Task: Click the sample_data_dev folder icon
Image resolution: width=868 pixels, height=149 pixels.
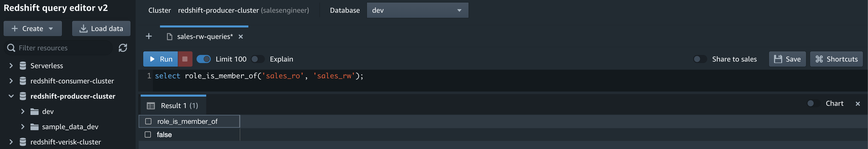Action: (34, 127)
